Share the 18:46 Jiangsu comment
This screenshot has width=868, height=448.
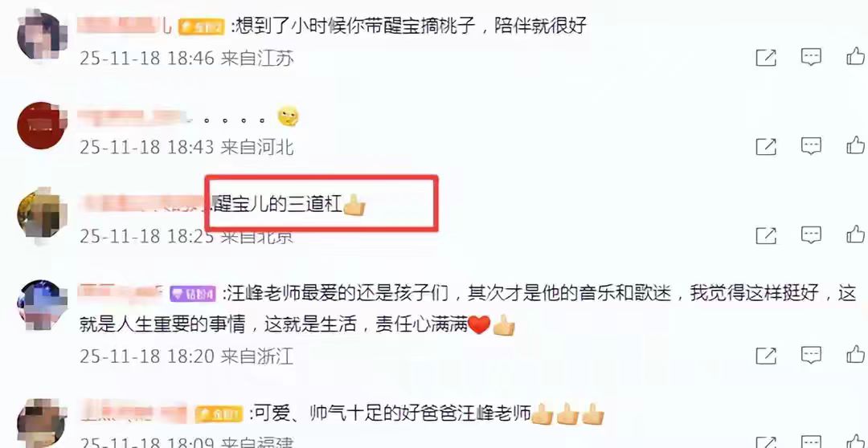point(766,57)
